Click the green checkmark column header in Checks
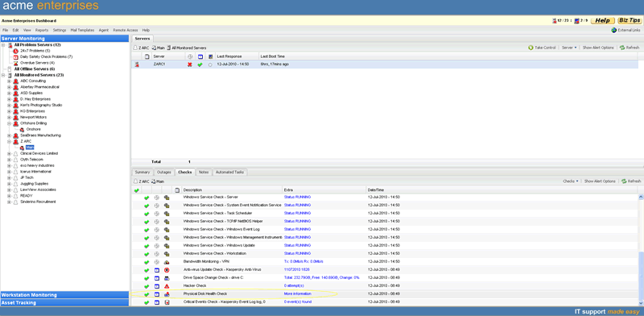 coord(136,190)
